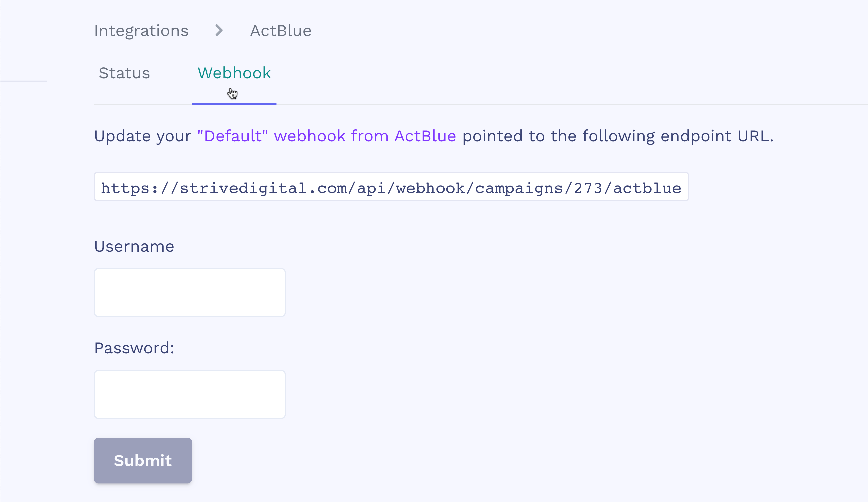The width and height of the screenshot is (868, 502).
Task: Click "https" at the start of the URL
Action: point(125,189)
